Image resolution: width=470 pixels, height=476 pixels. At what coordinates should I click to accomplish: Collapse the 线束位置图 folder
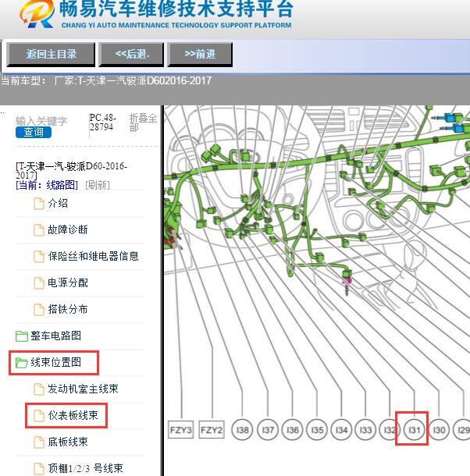[x=55, y=363]
